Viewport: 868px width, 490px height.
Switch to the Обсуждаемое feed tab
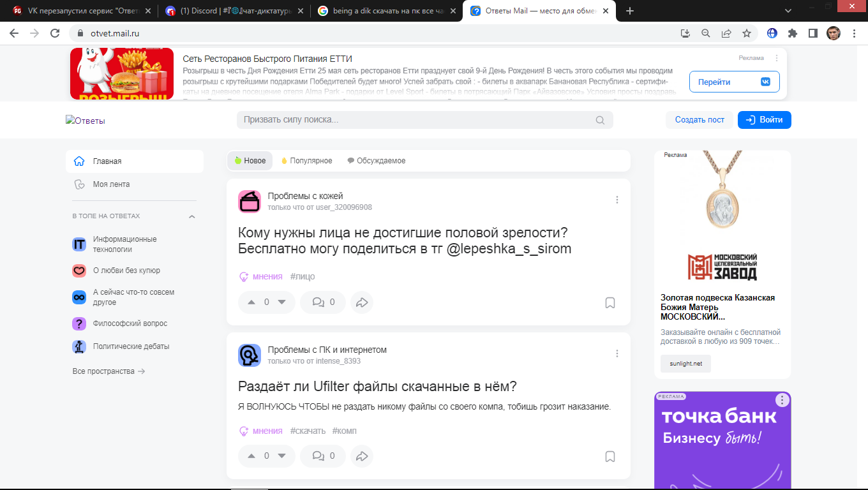tap(376, 161)
